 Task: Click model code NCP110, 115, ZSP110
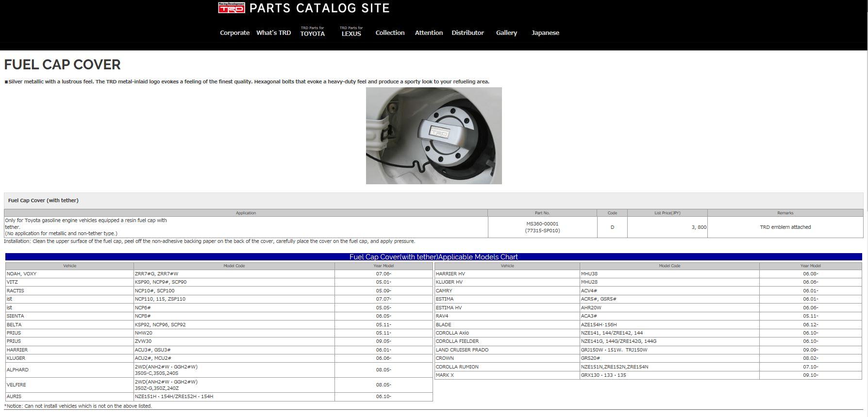coord(160,299)
